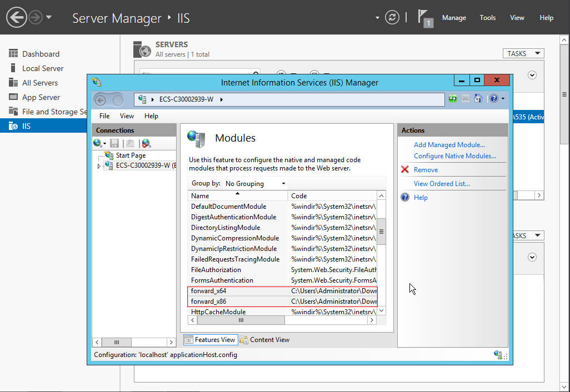Open View Ordered List link
Screen dimensions: 570x392
(442, 183)
